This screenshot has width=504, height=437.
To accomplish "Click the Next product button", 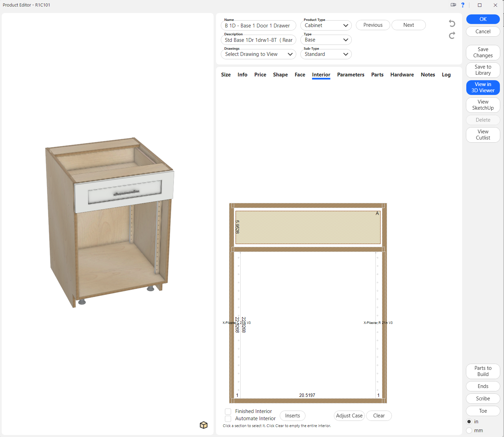I will (x=409, y=25).
